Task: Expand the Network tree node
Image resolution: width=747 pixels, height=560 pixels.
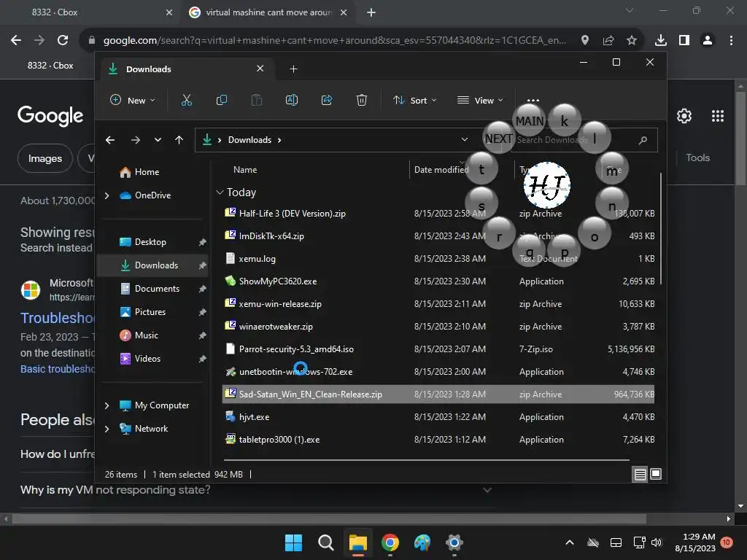Action: pos(107,429)
